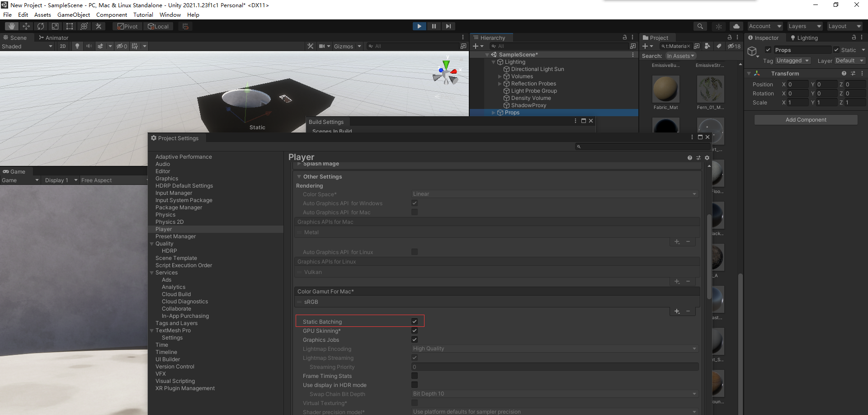Open Scene view component tools icon
Image resolution: width=868 pixels, height=415 pixels.
(x=310, y=46)
